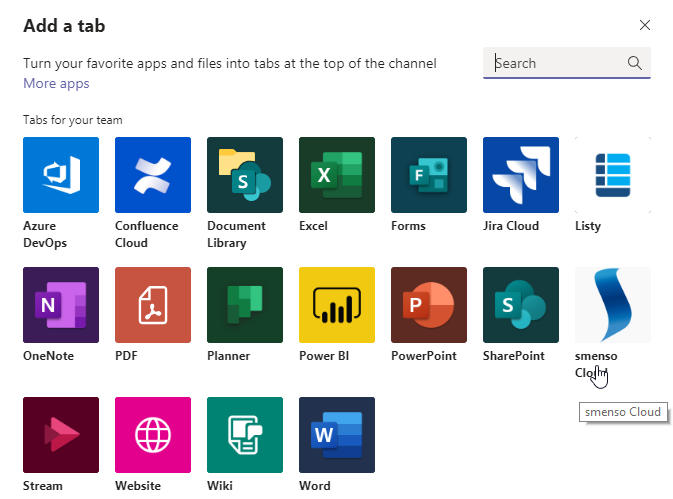673x499 pixels.
Task: Click the "Listy" label text
Action: (588, 226)
